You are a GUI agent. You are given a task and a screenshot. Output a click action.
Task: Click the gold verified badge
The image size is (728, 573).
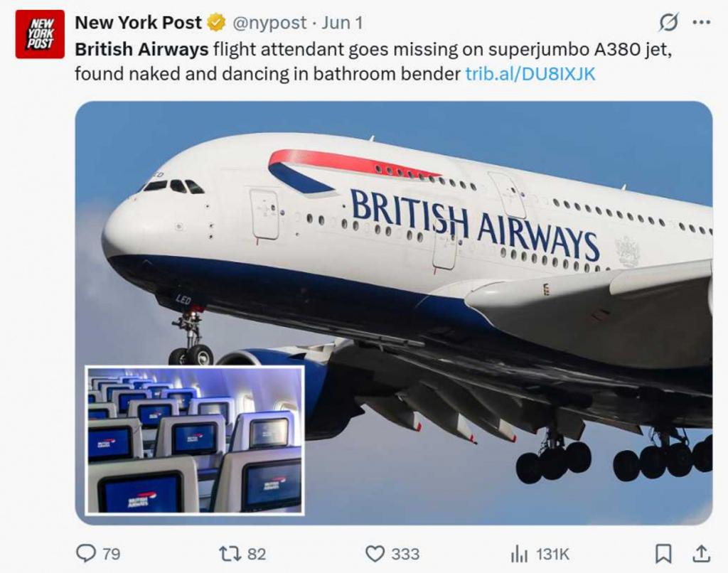tap(216, 23)
